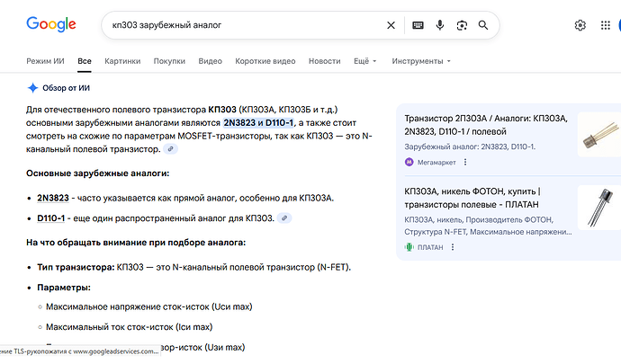Screen dimensions: 621x364
Task: Open the Инструменты dropdown
Action: 421,61
